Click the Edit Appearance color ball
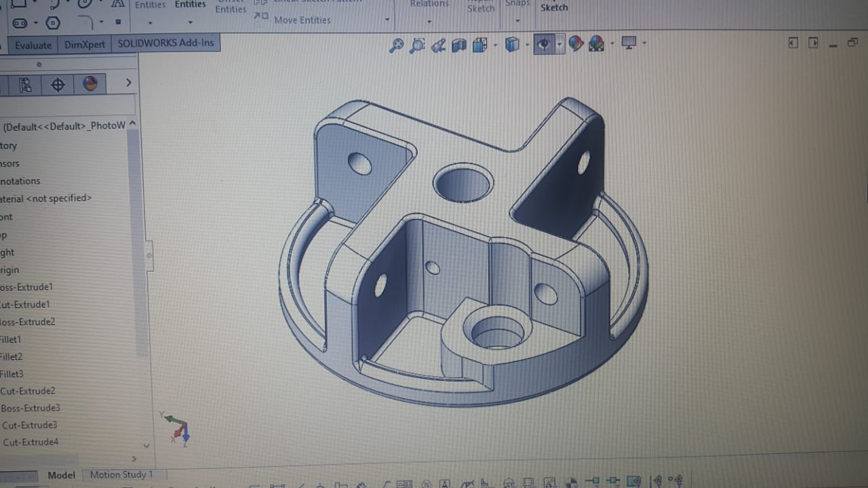Screen dimensions: 868x488 tap(576, 44)
